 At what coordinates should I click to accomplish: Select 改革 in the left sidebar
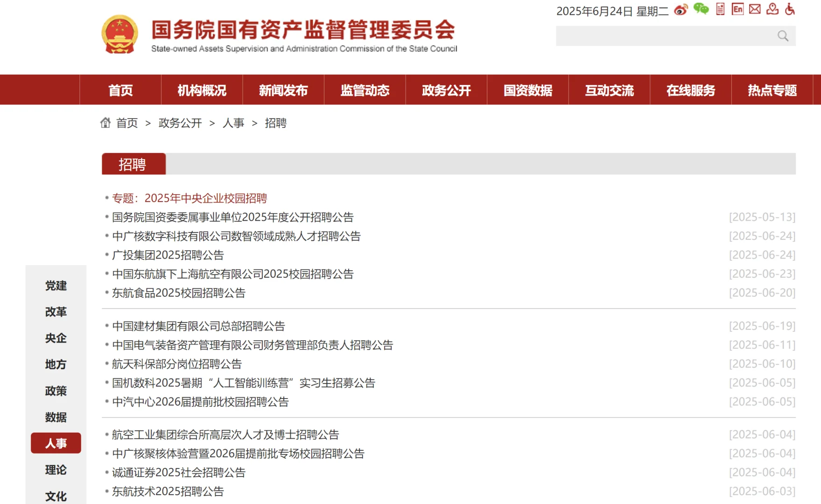(56, 312)
